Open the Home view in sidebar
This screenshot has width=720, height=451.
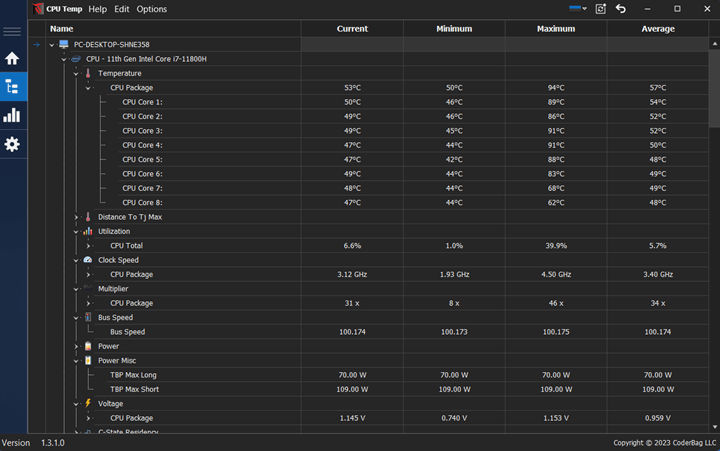point(12,58)
